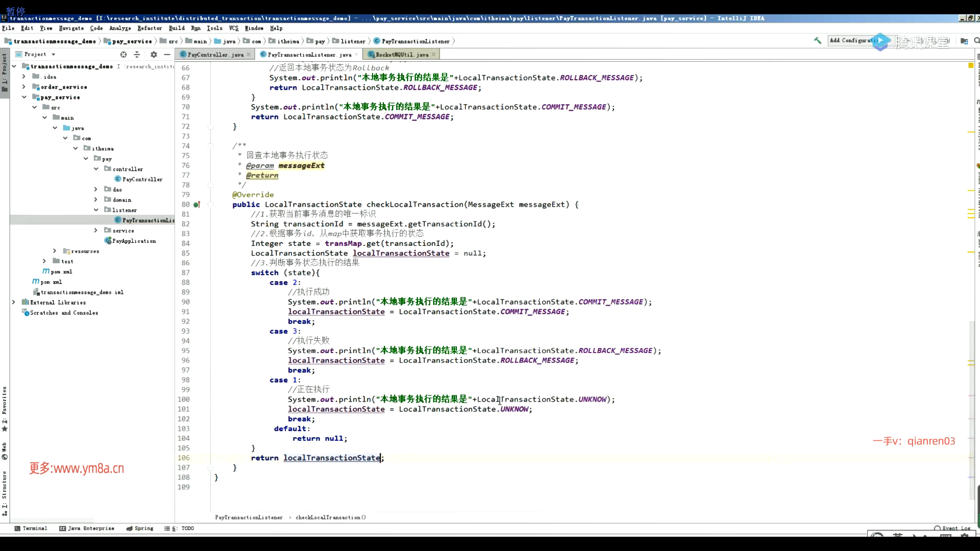Open the Refactor menu
The height and width of the screenshot is (551, 980).
click(x=149, y=29)
